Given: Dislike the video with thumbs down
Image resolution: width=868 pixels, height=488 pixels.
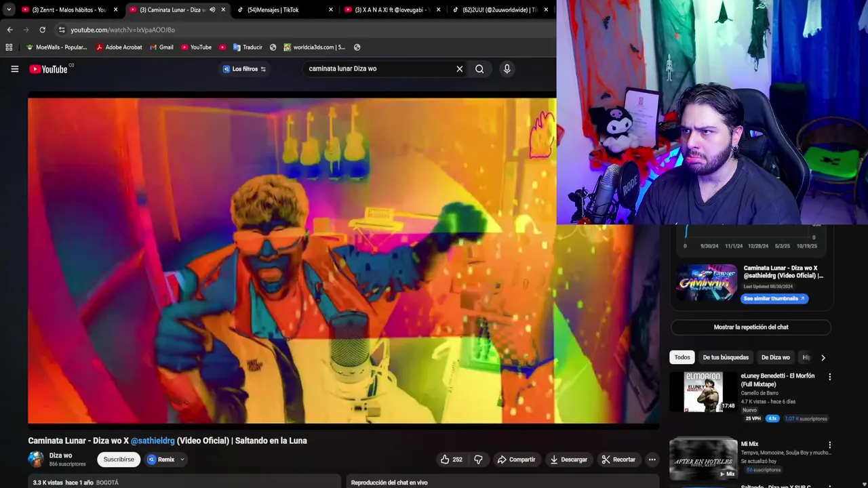Looking at the screenshot, I should pyautogui.click(x=478, y=460).
